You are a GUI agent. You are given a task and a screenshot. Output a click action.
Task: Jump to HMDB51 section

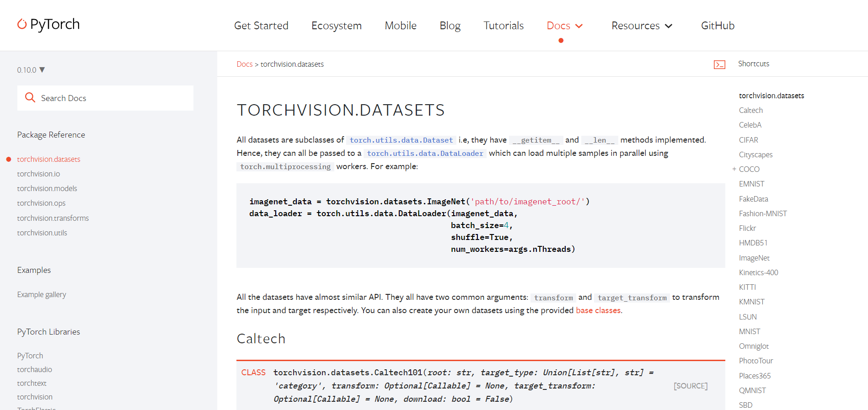coord(753,243)
